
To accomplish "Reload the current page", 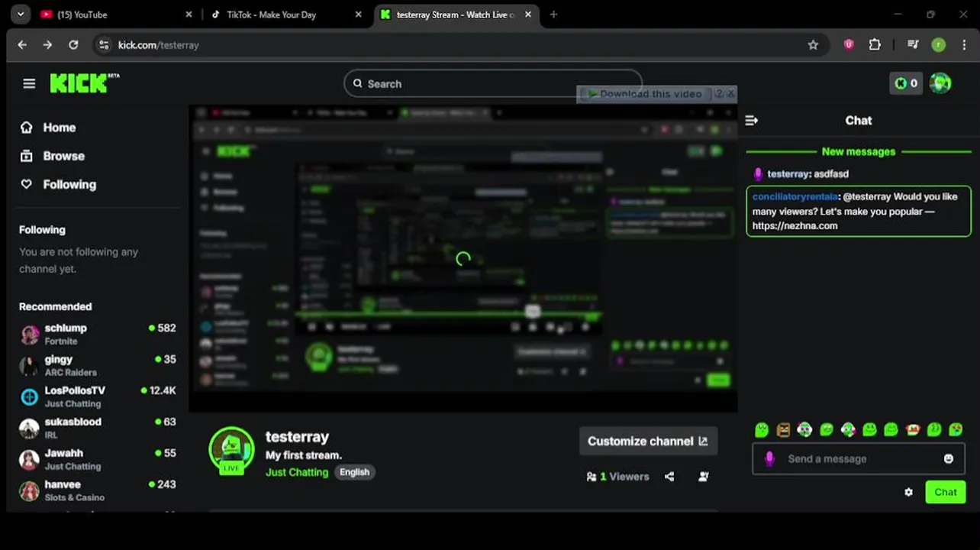I will [x=73, y=45].
